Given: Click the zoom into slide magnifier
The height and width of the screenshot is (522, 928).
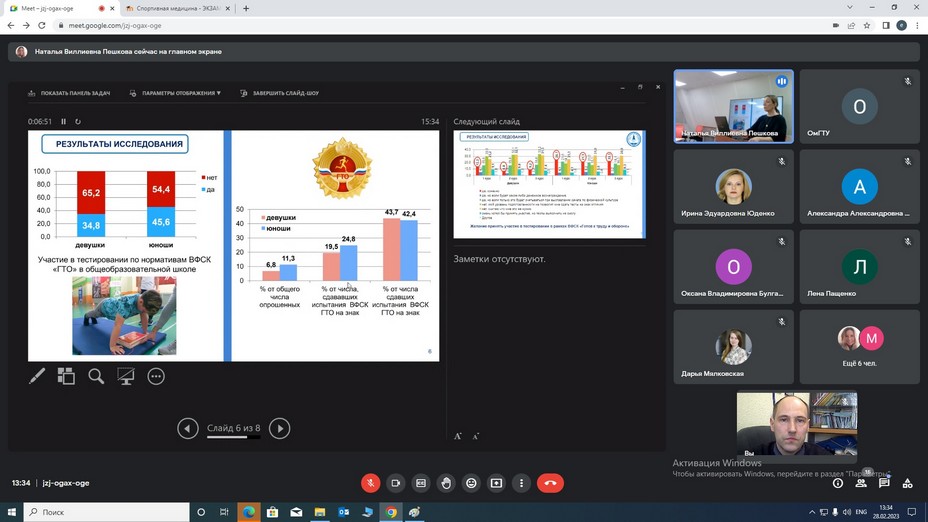Looking at the screenshot, I should click(x=96, y=376).
